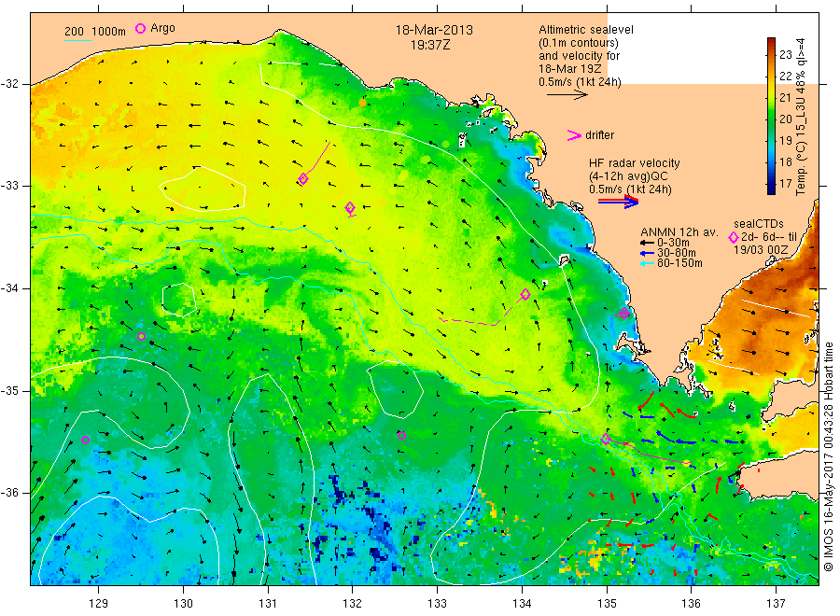Click the 19:37Z time label
840x616 pixels.
(430, 45)
